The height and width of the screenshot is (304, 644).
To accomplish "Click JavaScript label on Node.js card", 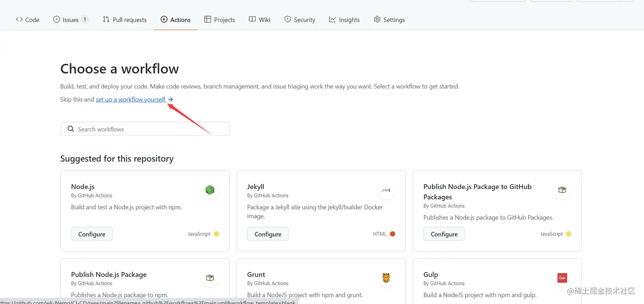I will tap(199, 234).
